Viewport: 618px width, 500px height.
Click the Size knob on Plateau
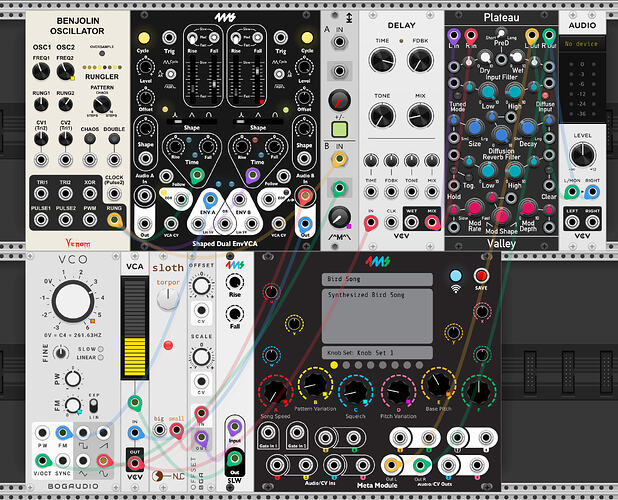[475, 127]
